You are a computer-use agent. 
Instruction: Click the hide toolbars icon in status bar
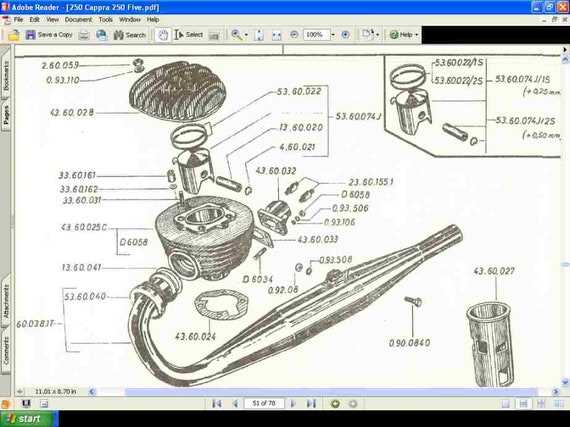(44, 403)
